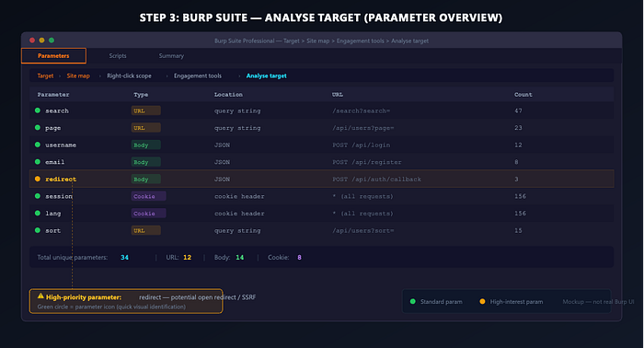Image resolution: width=644 pixels, height=348 pixels.
Task: Select the Engagement tools breadcrumb
Action: (198, 76)
